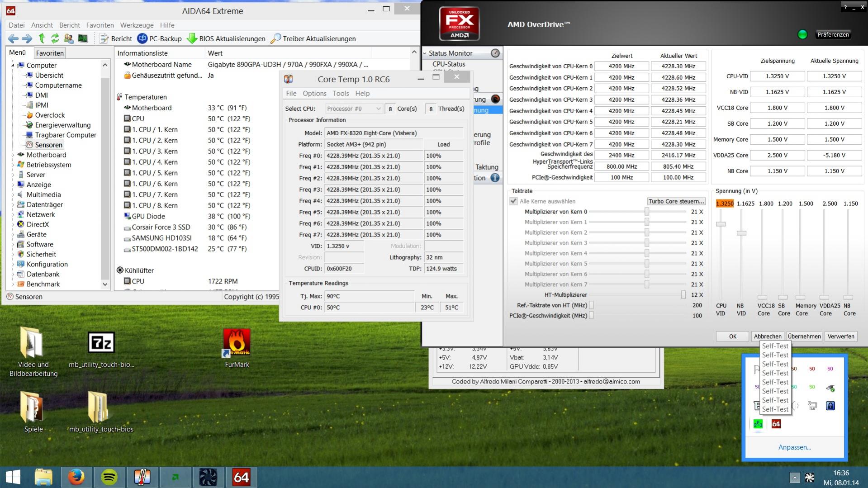Expand the Motherboard node in AIDA64 tree

(13, 155)
